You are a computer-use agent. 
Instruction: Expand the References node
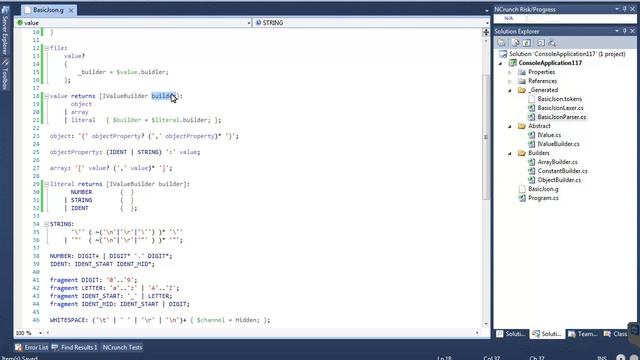510,81
